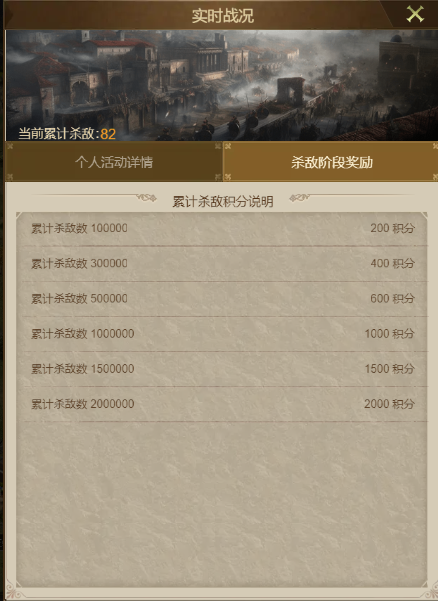Click the 累计杀敌数 1000000 row
Screen dimensions: 438x601
[x=224, y=334]
